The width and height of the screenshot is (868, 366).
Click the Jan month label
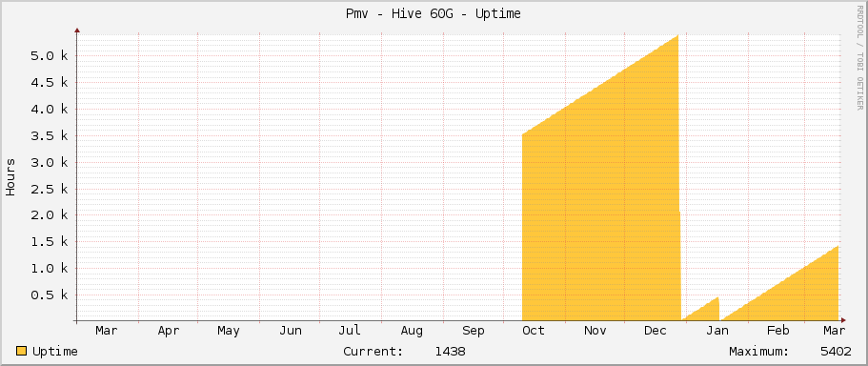[717, 331]
